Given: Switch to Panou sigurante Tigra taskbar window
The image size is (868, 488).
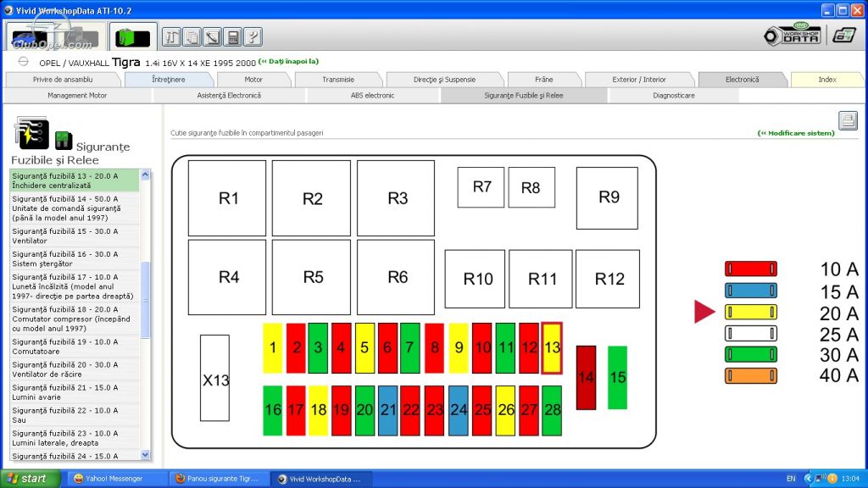Looking at the screenshot, I should click(x=220, y=479).
